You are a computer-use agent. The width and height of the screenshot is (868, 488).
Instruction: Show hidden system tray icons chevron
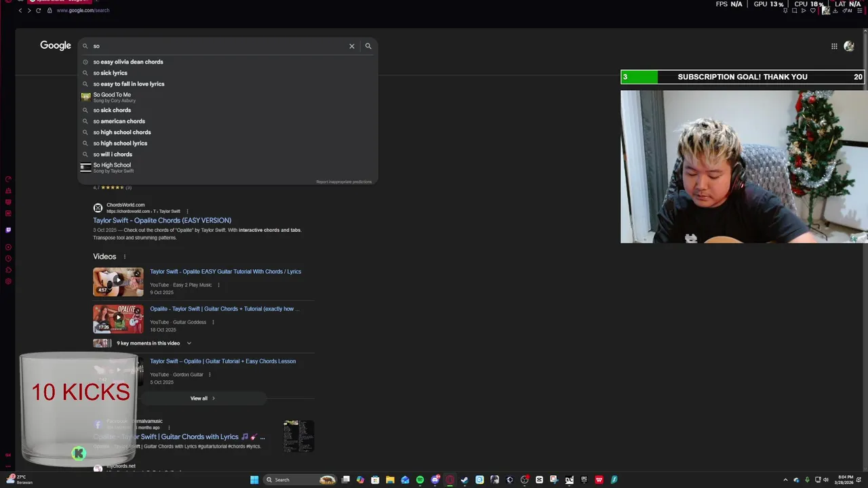786,480
